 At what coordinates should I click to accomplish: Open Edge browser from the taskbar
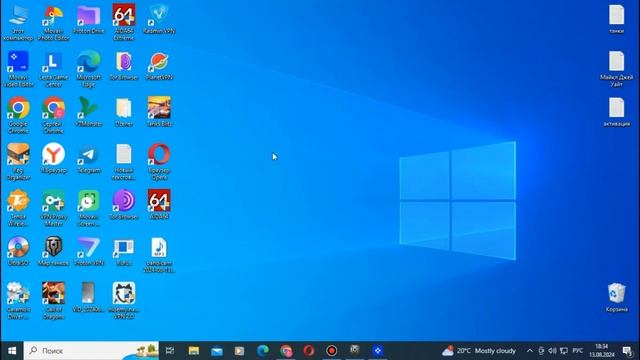(263, 351)
